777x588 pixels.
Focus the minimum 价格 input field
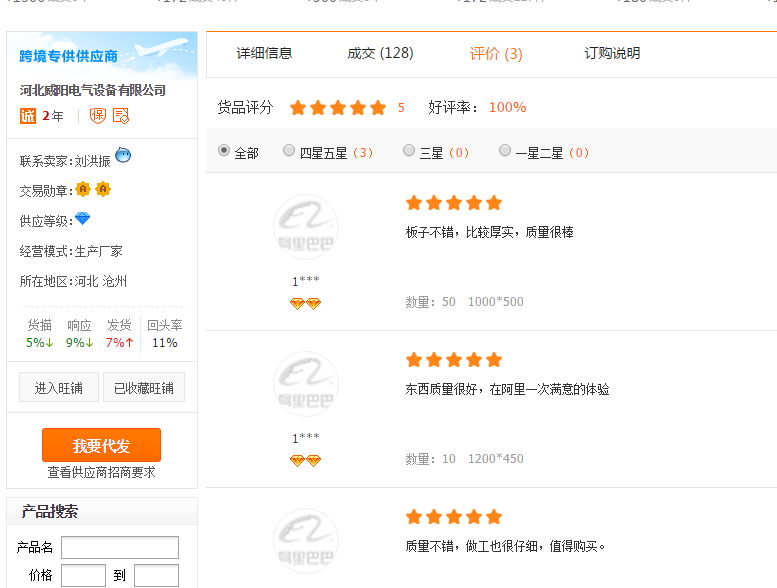[83, 576]
